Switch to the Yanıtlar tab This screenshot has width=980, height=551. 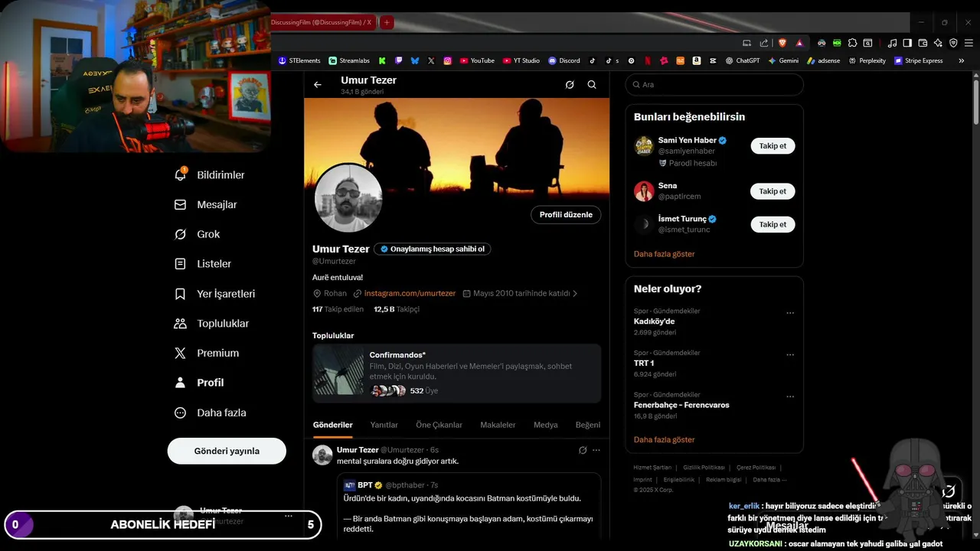384,425
